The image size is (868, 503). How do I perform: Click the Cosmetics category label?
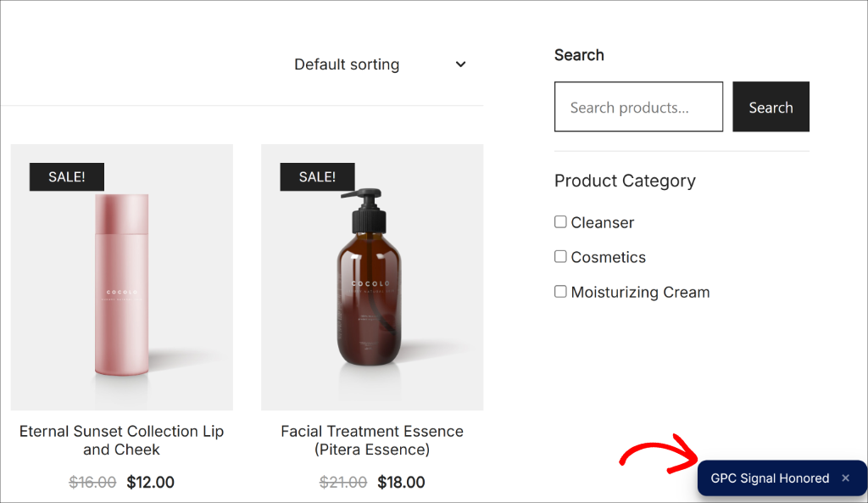pyautogui.click(x=608, y=258)
